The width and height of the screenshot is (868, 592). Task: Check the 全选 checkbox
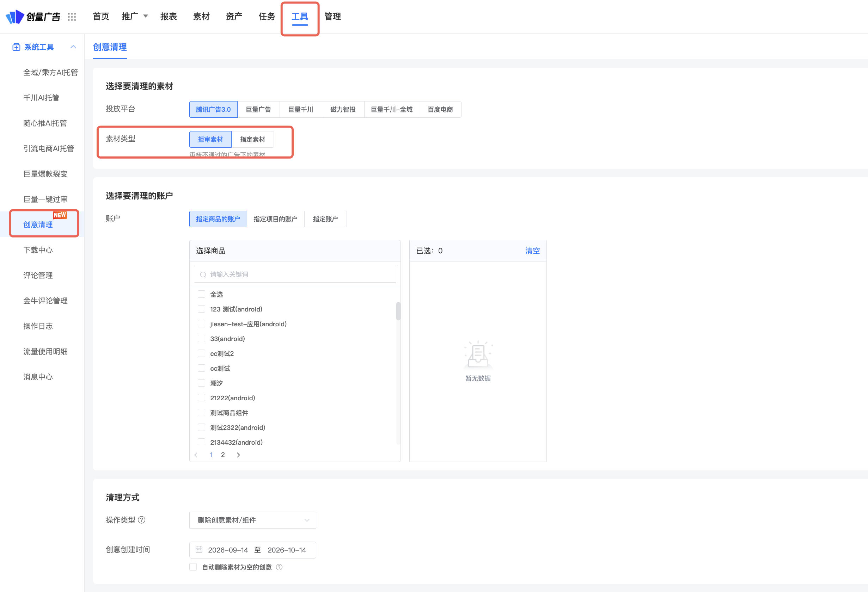(201, 295)
